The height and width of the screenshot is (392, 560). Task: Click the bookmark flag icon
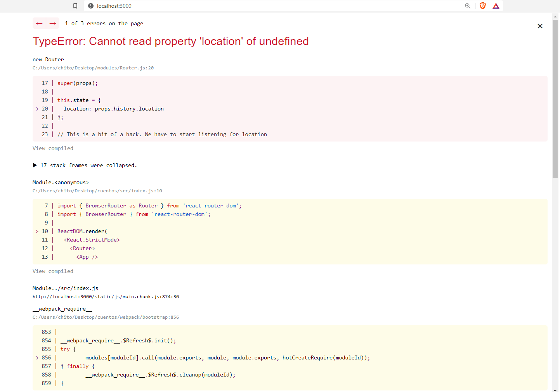click(75, 6)
